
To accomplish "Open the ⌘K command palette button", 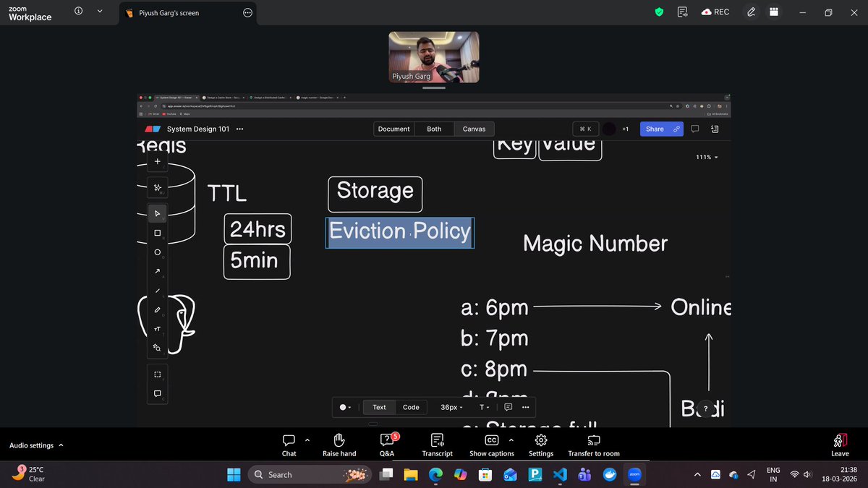I will coord(586,129).
